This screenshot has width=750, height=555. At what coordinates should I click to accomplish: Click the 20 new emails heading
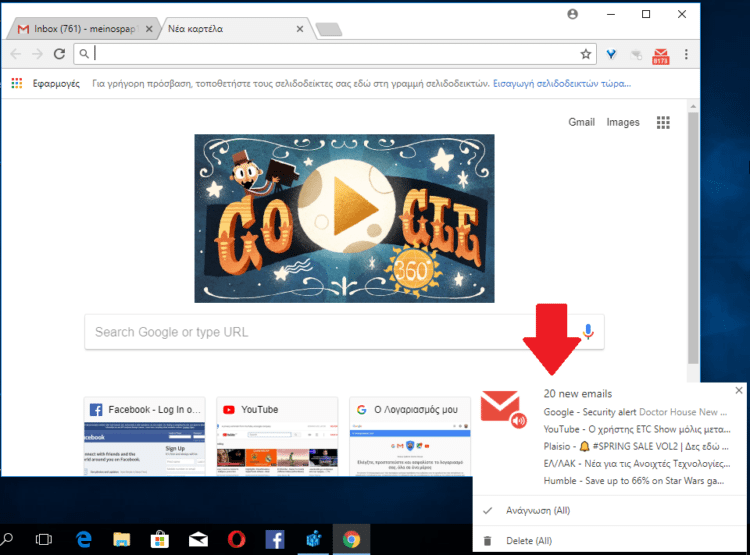tap(578, 394)
